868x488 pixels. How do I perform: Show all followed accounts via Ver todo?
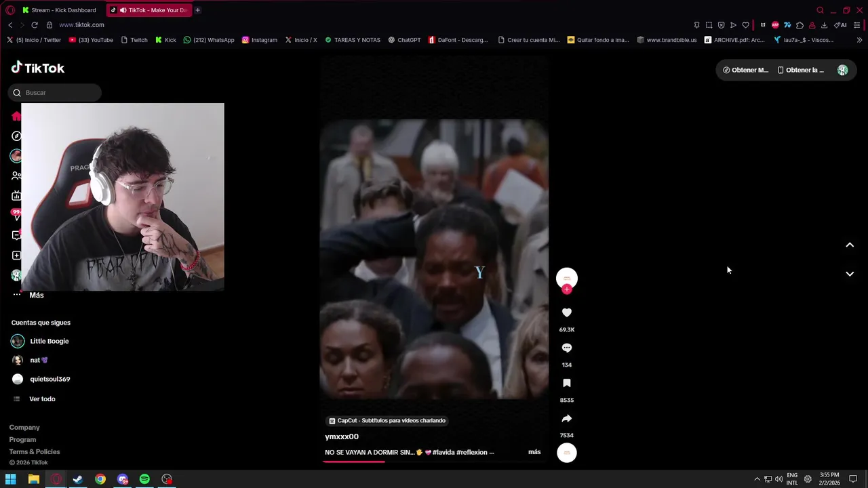coord(35,399)
